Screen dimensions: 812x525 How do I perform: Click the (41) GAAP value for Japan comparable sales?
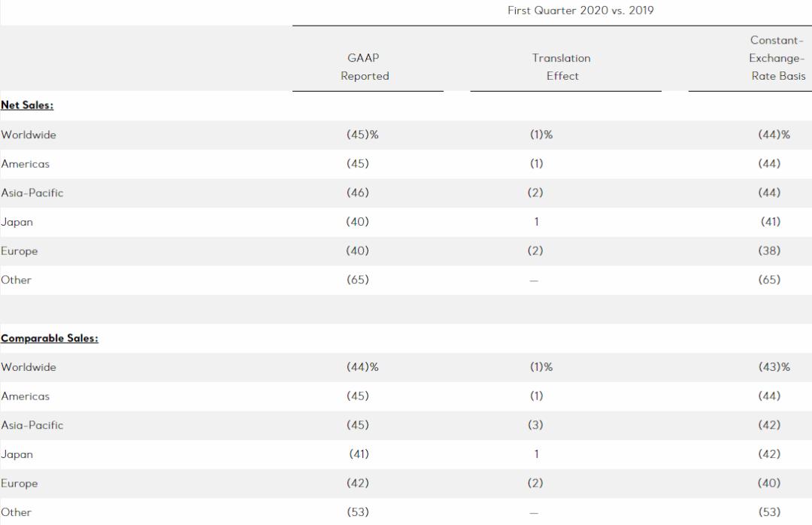359,454
